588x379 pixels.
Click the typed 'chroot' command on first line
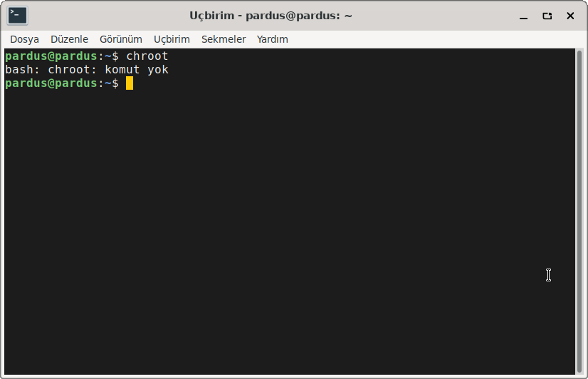click(x=147, y=56)
